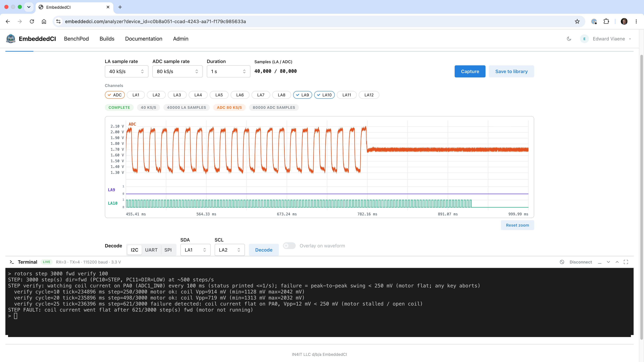The image size is (644, 362).
Task: Click the browser back arrow
Action: [8, 21]
